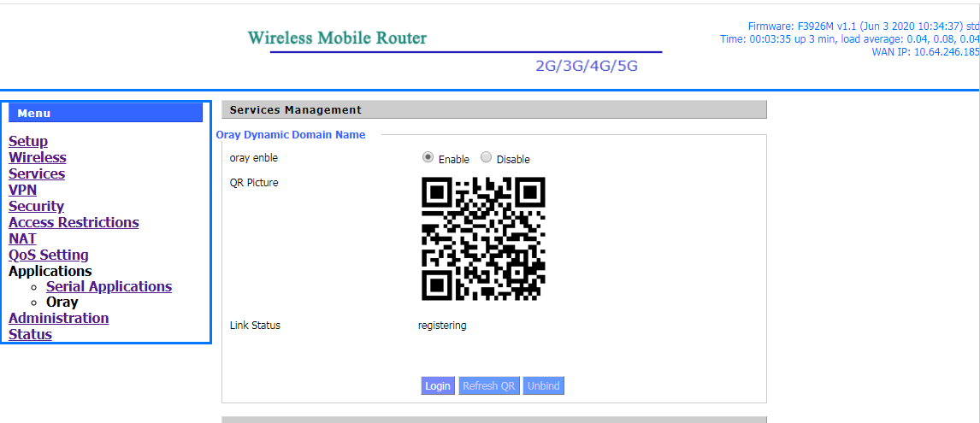Open the Setup menu link
The height and width of the screenshot is (423, 980).
click(x=28, y=141)
